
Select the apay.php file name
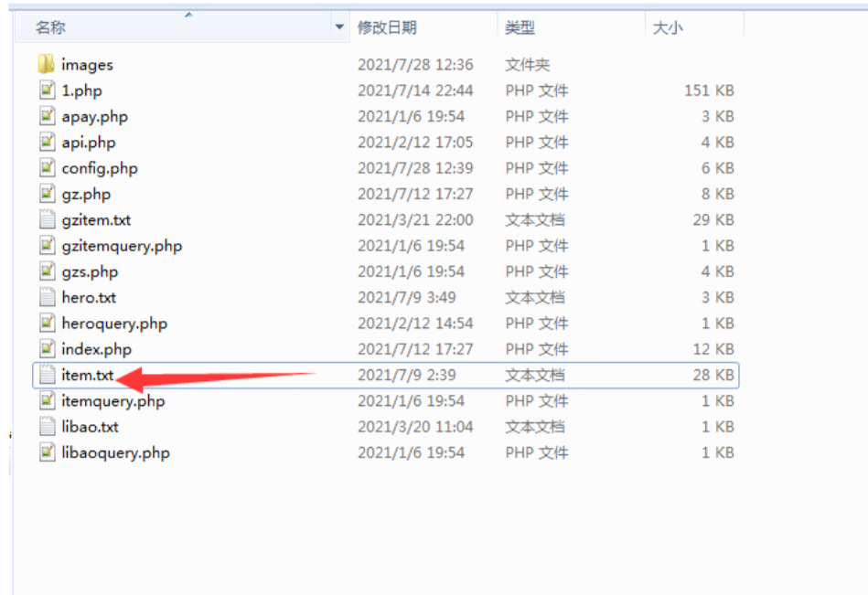pos(94,117)
